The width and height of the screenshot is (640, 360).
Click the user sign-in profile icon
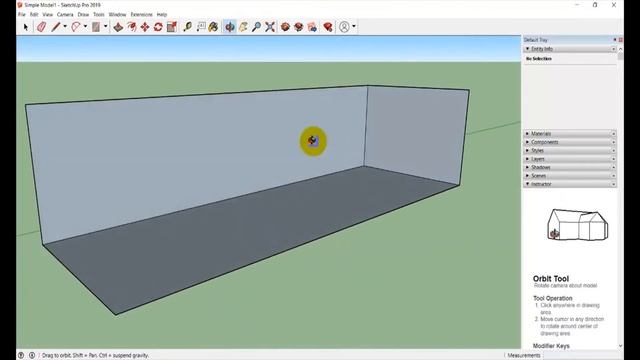pos(344,27)
